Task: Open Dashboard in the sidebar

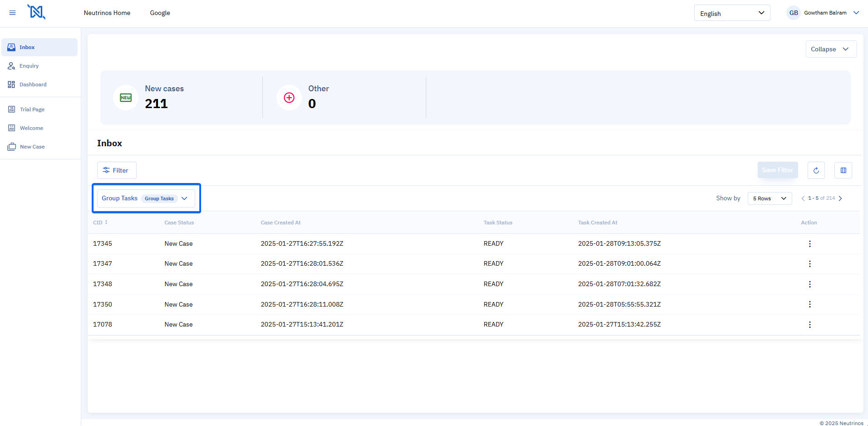Action: pos(33,84)
